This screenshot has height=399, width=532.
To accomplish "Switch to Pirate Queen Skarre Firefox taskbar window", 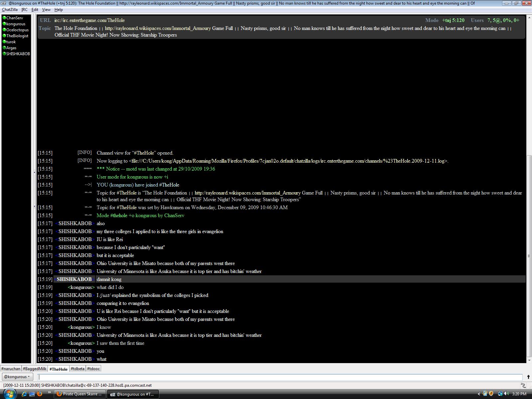I will [80, 394].
